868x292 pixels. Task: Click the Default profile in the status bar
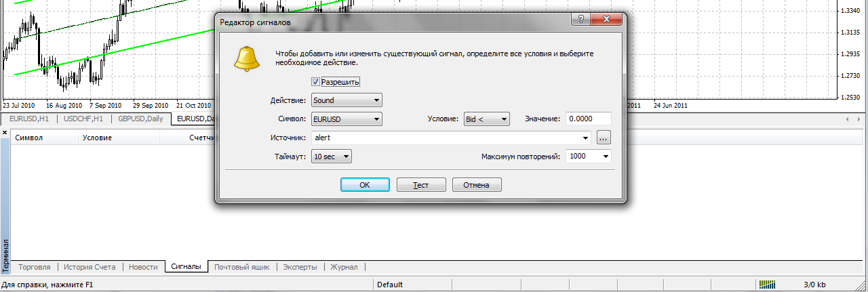click(390, 285)
